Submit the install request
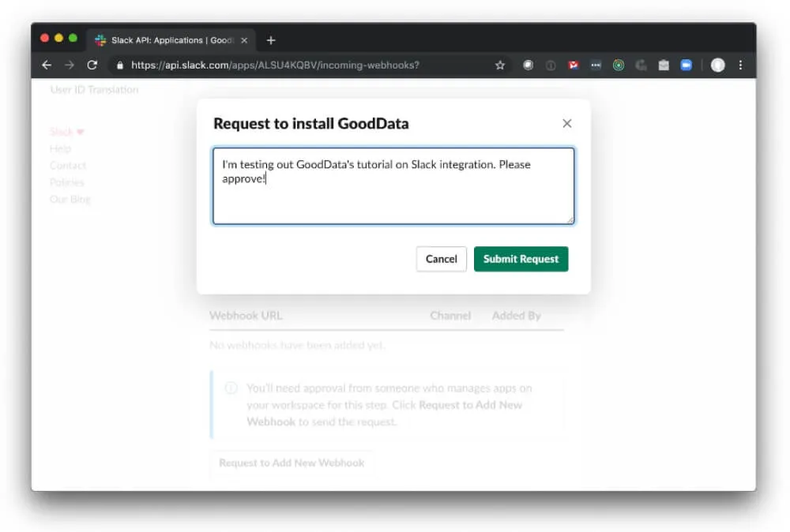This screenshot has height=532, width=790. click(521, 259)
